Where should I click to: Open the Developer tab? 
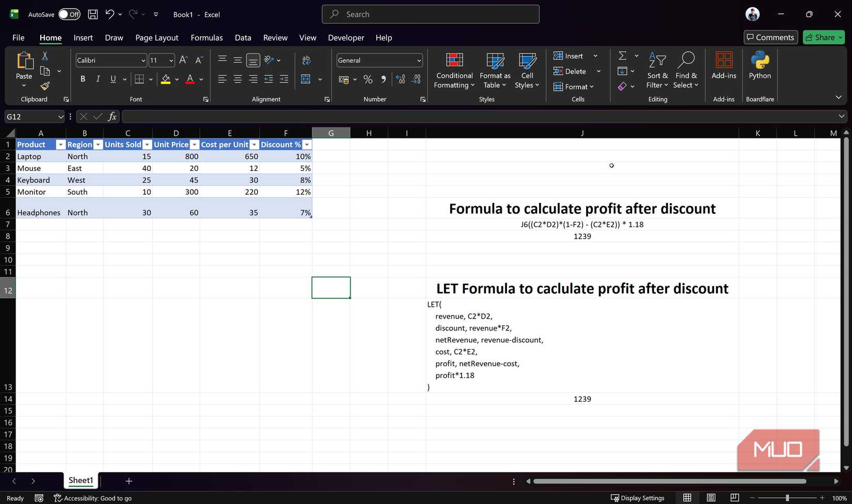(x=345, y=37)
